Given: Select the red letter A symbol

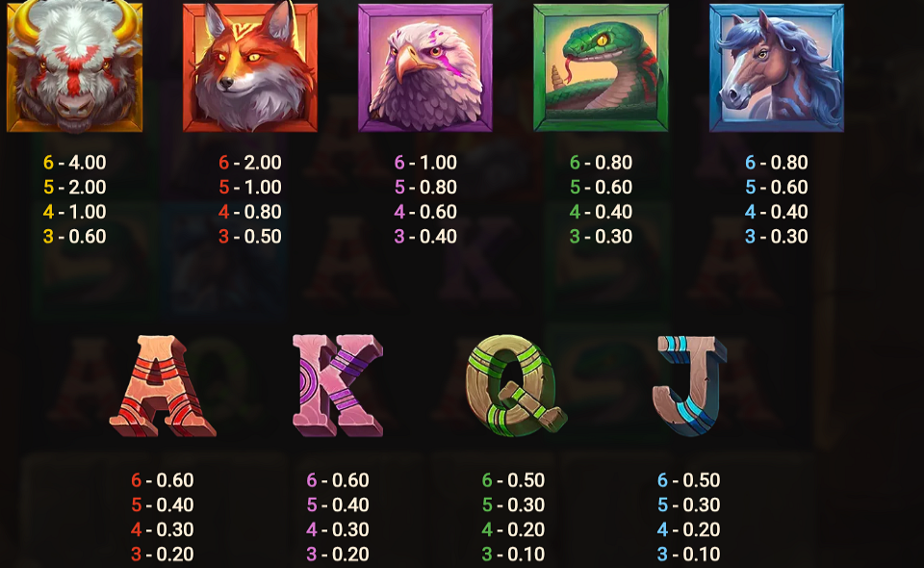Looking at the screenshot, I should pyautogui.click(x=163, y=386).
